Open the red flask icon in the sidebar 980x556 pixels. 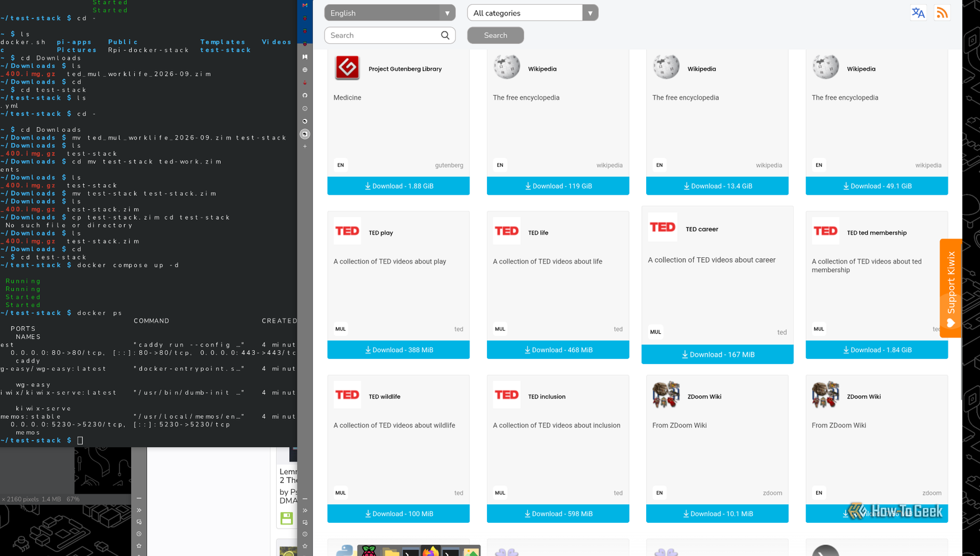[305, 83]
